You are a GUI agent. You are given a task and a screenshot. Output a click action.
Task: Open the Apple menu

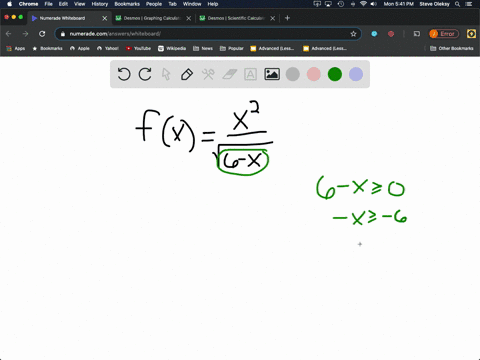tap(9, 4)
